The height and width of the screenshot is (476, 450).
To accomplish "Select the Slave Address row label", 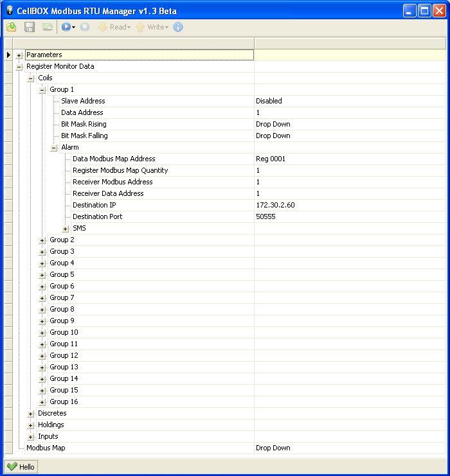I will pyautogui.click(x=83, y=101).
